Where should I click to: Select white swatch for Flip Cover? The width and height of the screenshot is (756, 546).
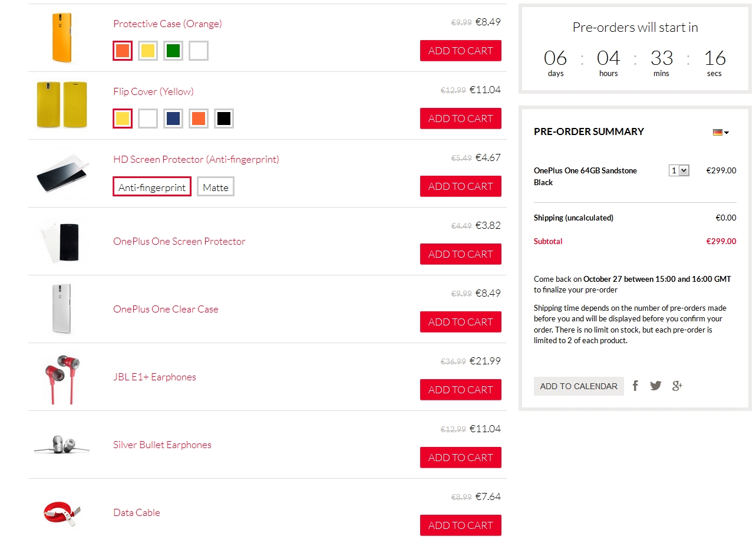[x=148, y=119]
